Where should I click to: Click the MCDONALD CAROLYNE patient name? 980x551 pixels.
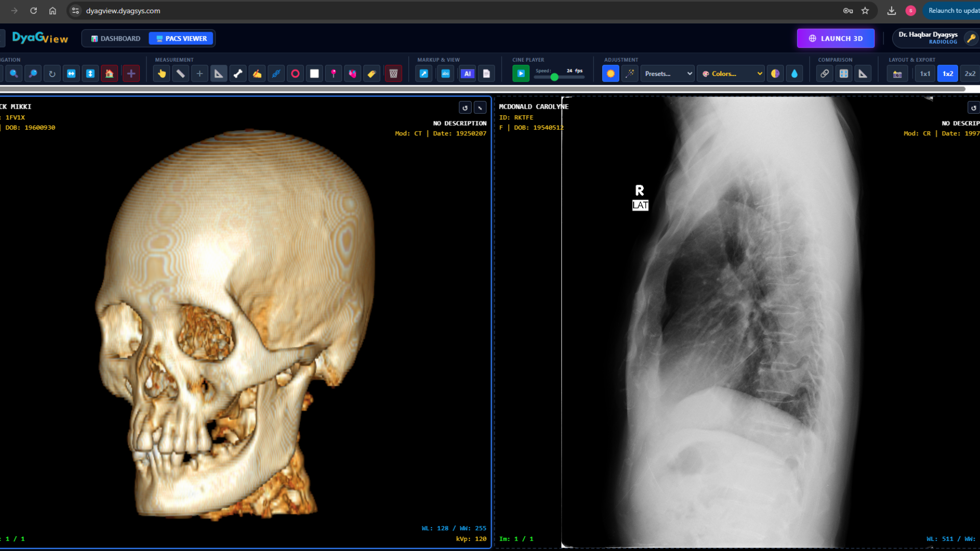tap(533, 107)
